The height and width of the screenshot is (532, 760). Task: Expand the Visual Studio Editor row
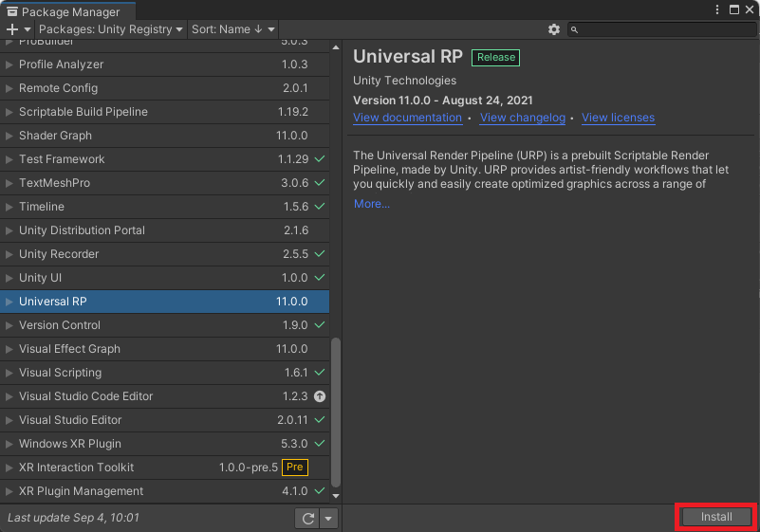pyautogui.click(x=9, y=420)
